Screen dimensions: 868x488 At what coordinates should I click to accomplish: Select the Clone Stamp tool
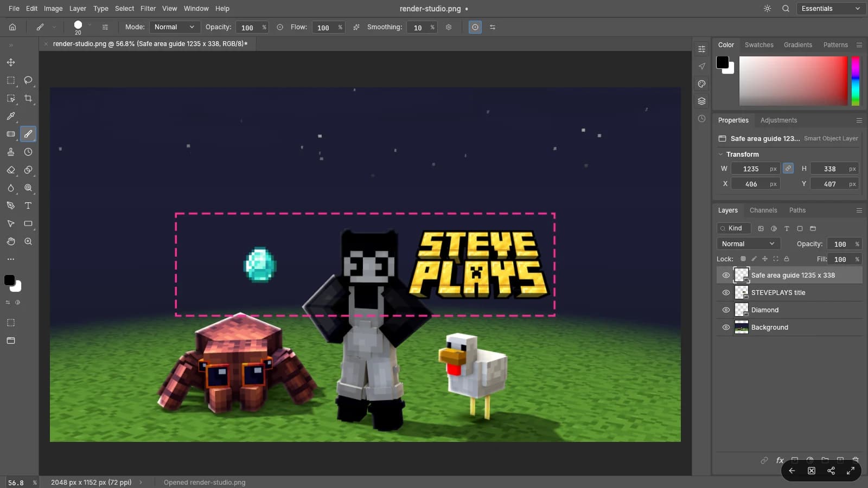tap(11, 152)
